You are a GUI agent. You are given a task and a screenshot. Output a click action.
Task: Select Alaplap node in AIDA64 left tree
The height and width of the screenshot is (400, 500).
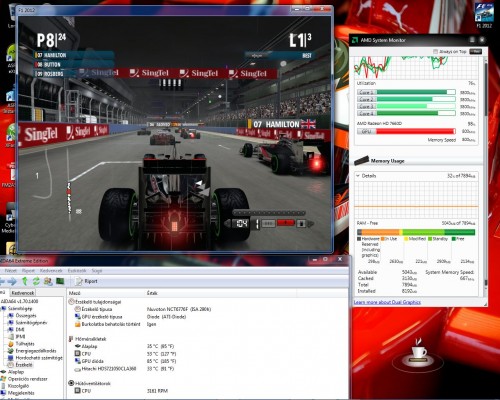pyautogui.click(x=16, y=372)
